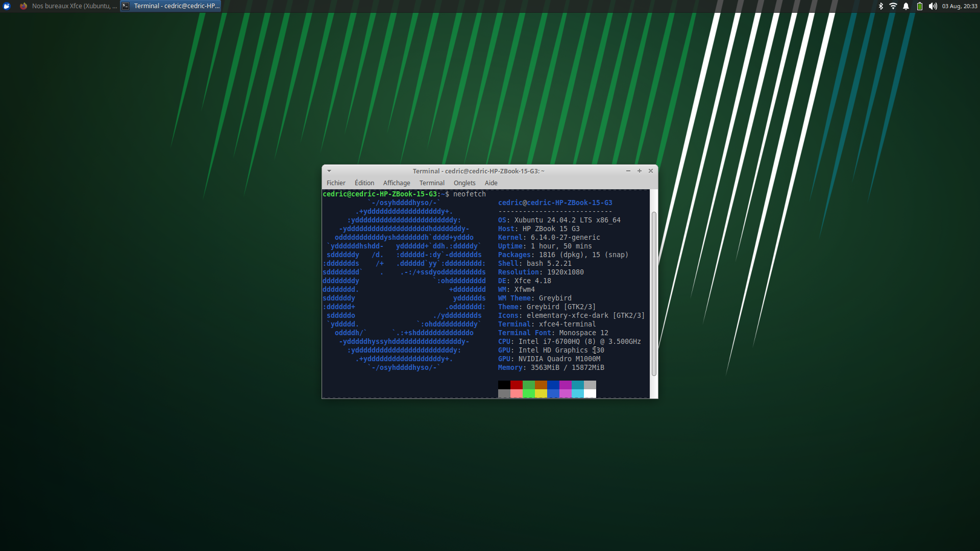The image size is (980, 551).
Task: Click the terminal vertical scrollbar
Action: coord(654,294)
